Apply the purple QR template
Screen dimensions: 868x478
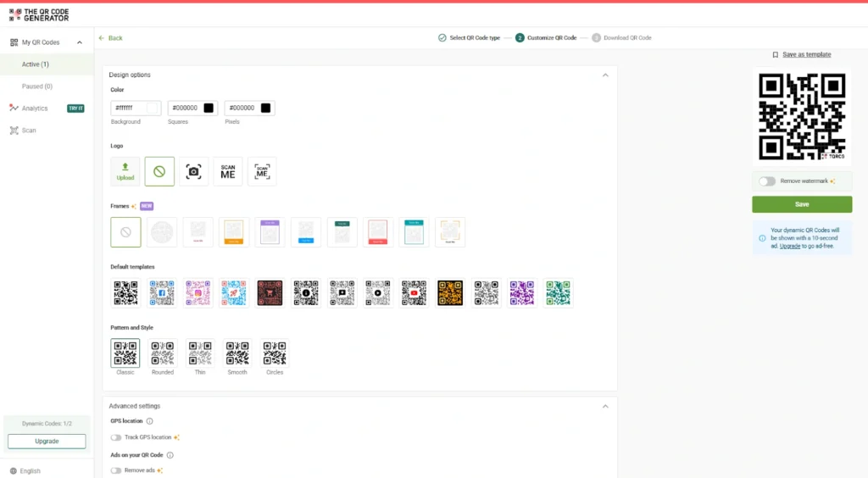522,292
